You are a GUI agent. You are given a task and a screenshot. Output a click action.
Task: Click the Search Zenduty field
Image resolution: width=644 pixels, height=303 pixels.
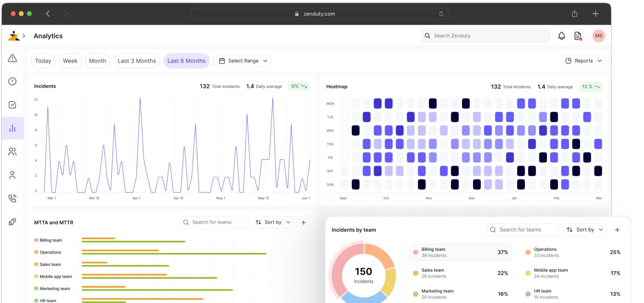pos(485,36)
